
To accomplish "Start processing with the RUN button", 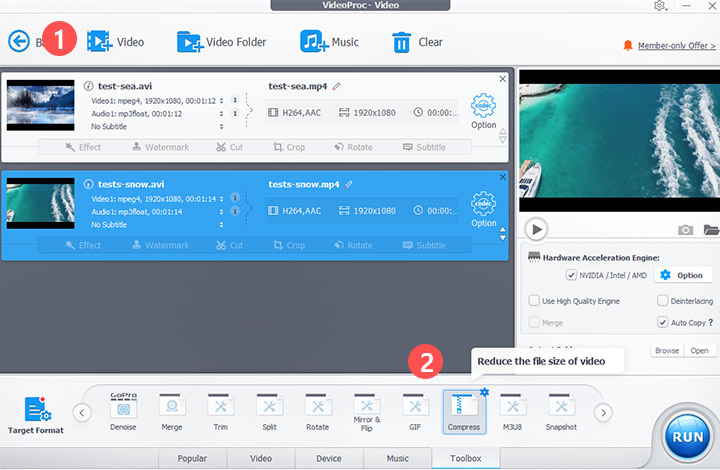I will coord(687,436).
